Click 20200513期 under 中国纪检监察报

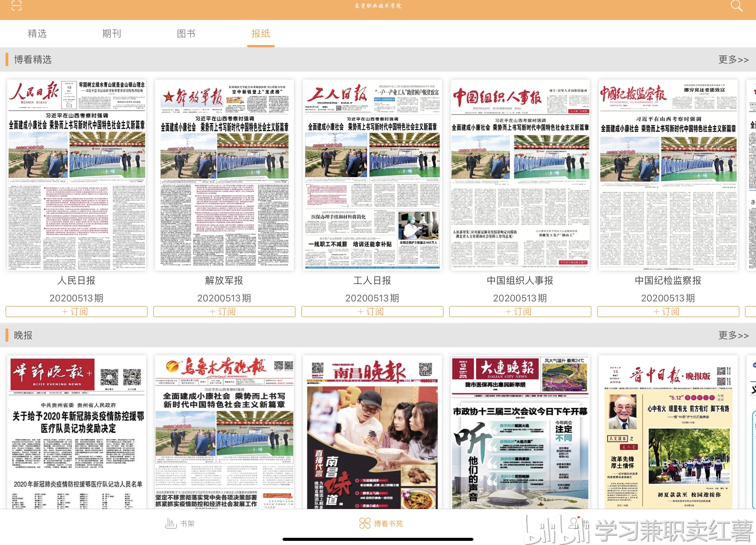[x=668, y=298]
